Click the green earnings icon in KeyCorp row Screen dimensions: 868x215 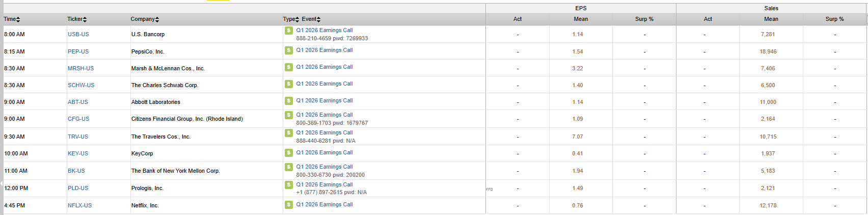(x=289, y=153)
